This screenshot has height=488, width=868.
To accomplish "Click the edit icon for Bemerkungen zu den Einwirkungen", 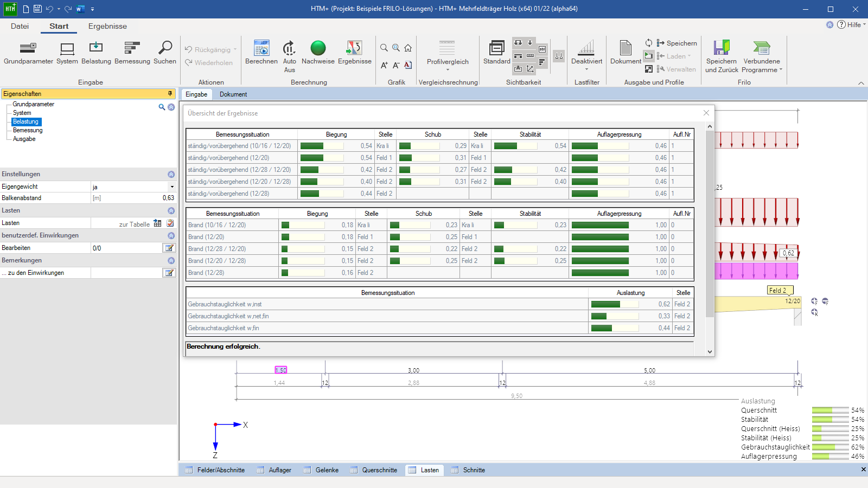I will pyautogui.click(x=169, y=273).
